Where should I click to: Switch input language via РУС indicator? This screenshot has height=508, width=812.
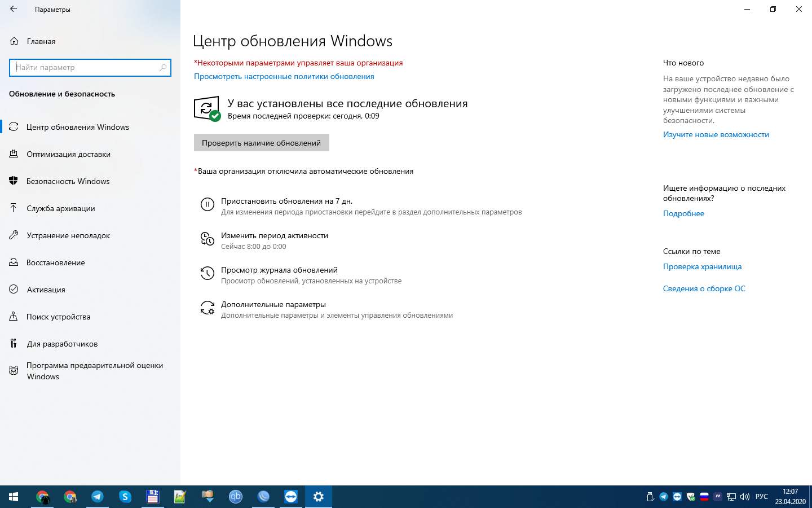(x=762, y=497)
